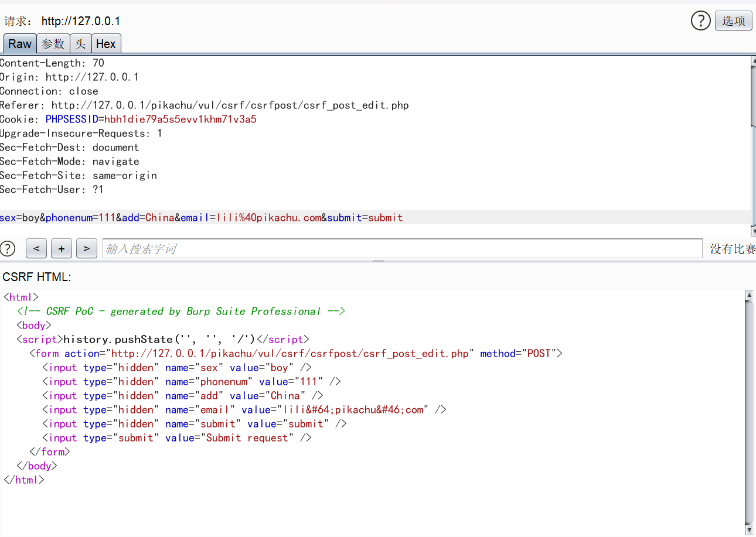Click Sec-Fetch-Mode: navigate line
The image size is (756, 537).
(x=70, y=162)
